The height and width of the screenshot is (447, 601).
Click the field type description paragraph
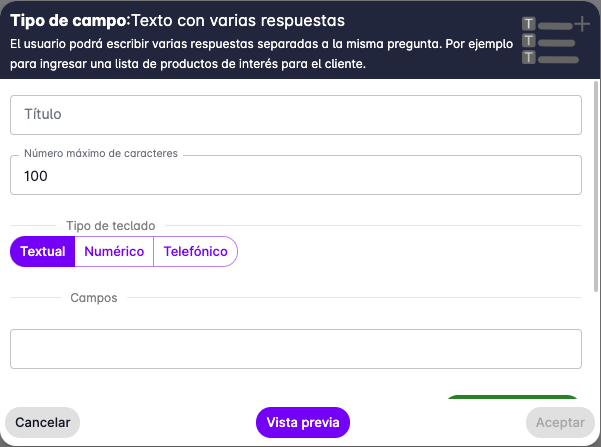tap(260, 55)
